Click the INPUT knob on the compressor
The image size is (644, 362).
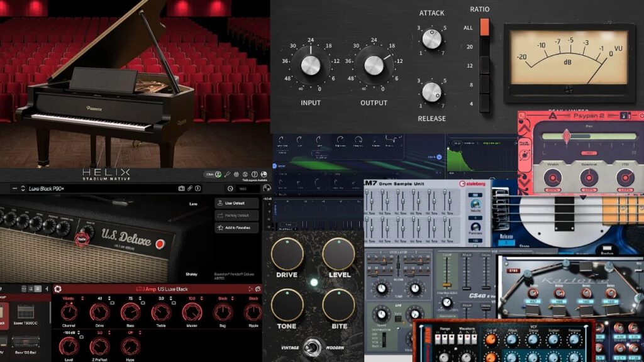tap(311, 65)
